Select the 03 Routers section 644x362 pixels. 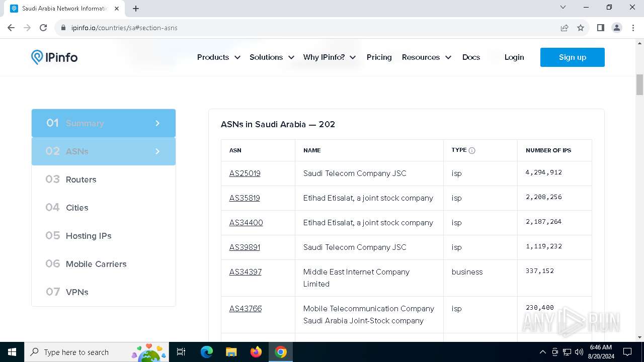pyautogui.click(x=104, y=179)
